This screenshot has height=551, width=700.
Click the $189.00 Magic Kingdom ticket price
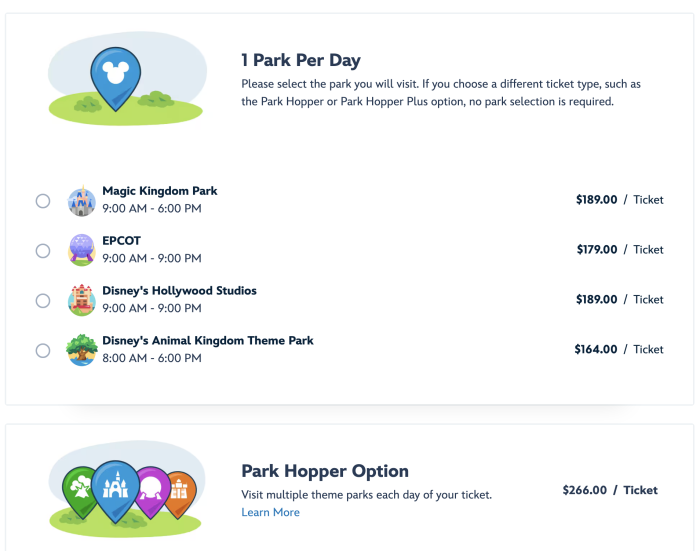click(597, 200)
